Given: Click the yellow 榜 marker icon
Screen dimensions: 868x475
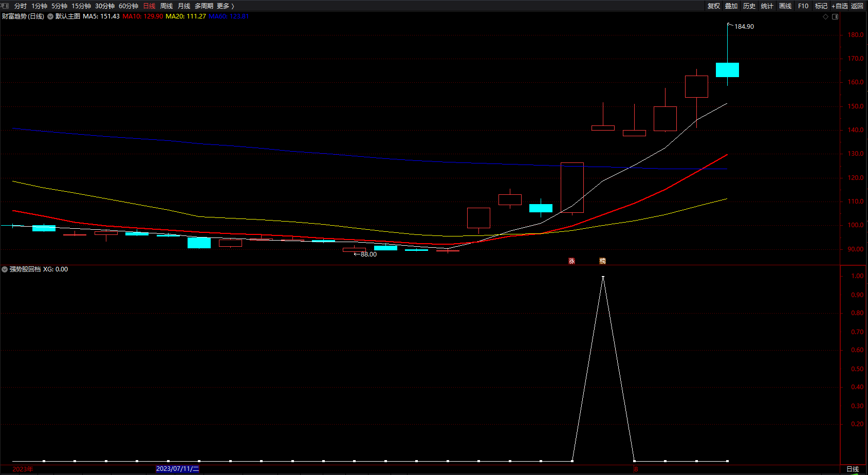Looking at the screenshot, I should 602,261.
